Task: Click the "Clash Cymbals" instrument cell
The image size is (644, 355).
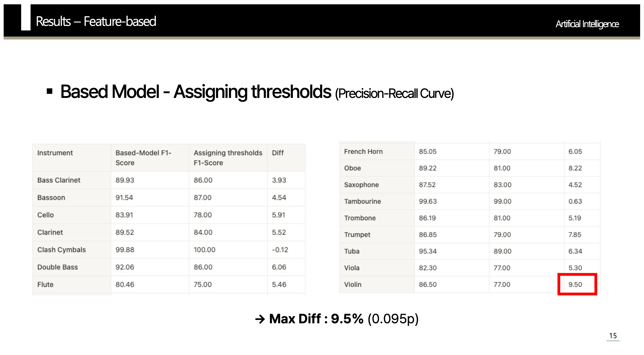Action: click(61, 250)
